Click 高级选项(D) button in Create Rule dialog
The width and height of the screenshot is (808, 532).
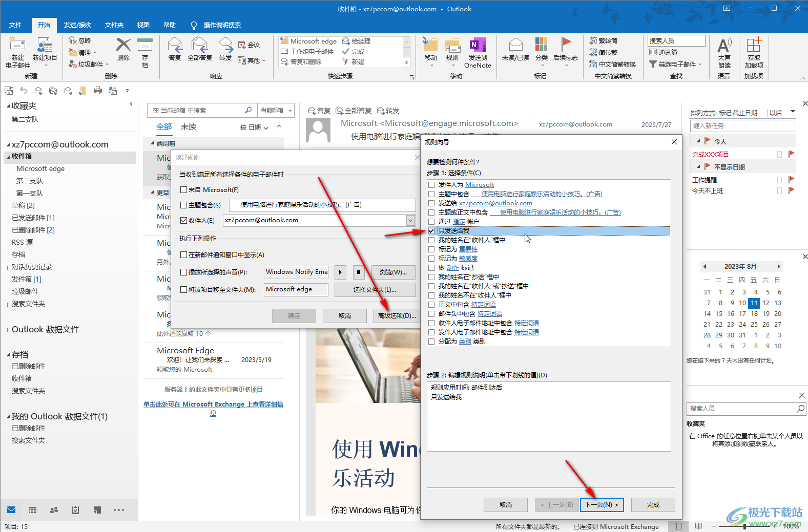397,316
